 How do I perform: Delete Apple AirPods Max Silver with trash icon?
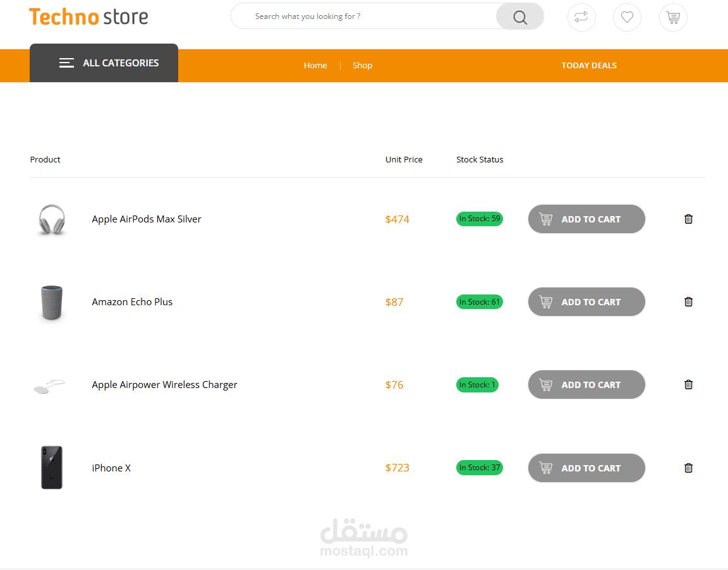[689, 219]
